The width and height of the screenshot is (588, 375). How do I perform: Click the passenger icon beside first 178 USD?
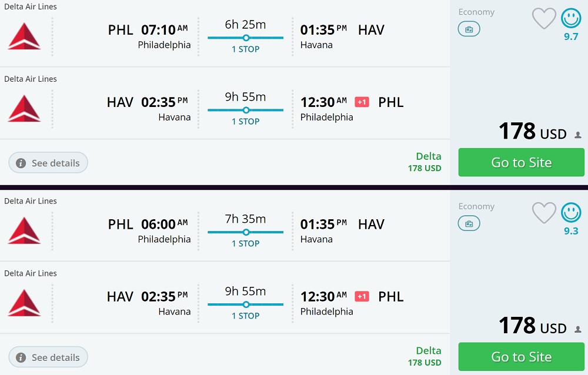(x=578, y=135)
